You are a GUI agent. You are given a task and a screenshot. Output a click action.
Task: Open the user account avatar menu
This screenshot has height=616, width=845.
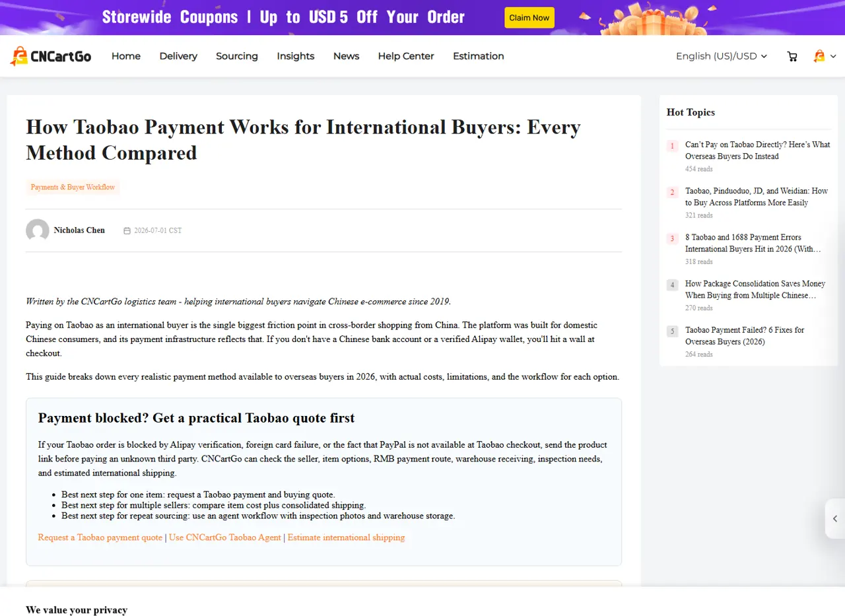tap(825, 56)
